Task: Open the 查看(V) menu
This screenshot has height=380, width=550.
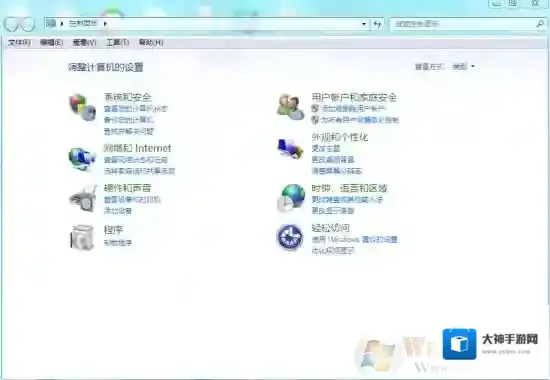Action: 84,42
